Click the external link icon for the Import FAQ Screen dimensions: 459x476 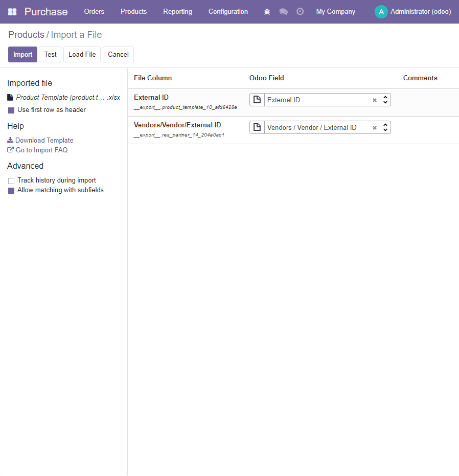pos(10,150)
